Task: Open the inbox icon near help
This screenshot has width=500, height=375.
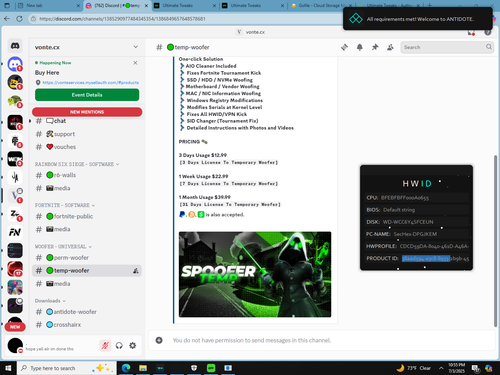Action: (x=471, y=32)
